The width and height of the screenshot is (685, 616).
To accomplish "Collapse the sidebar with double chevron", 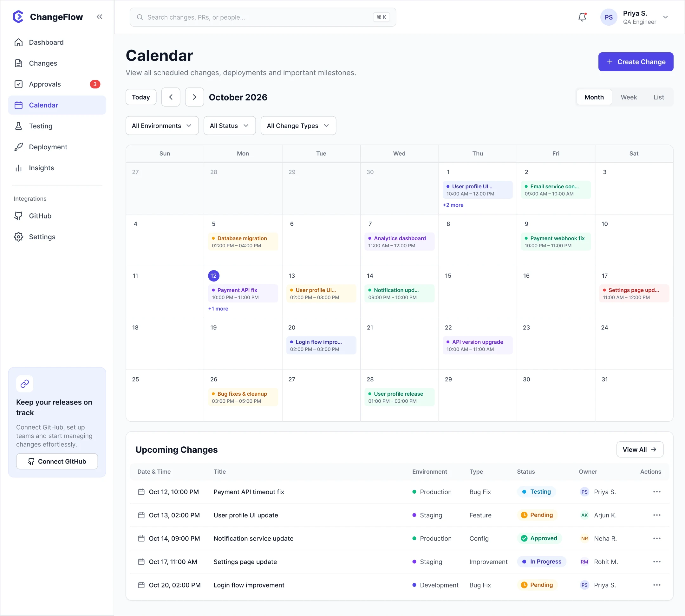I will click(99, 16).
